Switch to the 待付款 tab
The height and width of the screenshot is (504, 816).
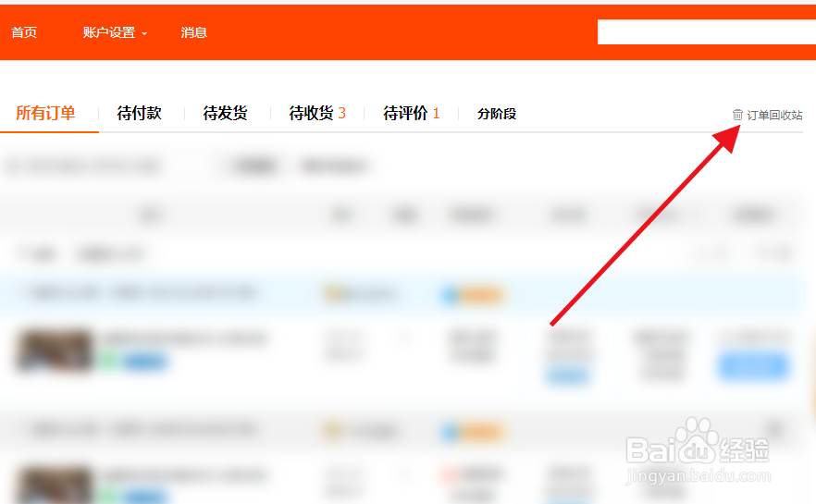139,113
